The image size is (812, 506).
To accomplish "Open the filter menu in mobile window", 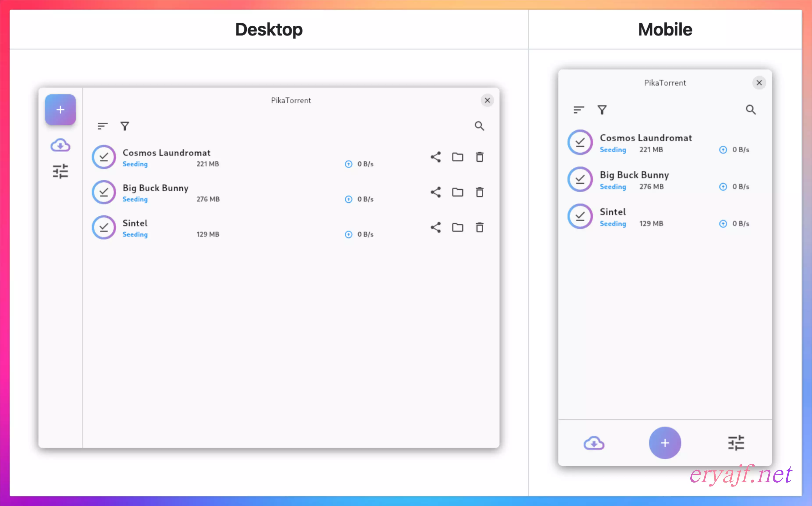I will 602,110.
